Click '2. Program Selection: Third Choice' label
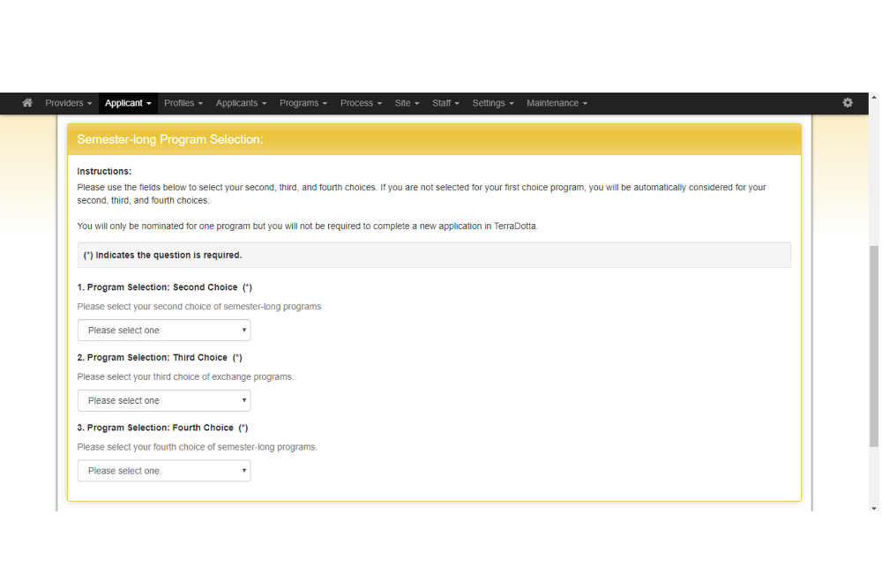This screenshot has width=882, height=588. (x=159, y=358)
